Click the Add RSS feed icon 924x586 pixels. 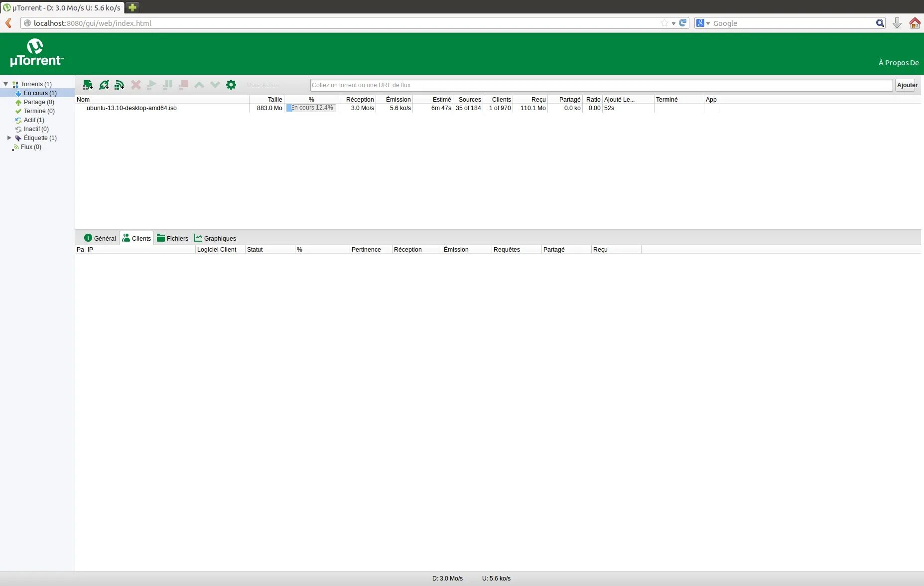[x=120, y=85]
